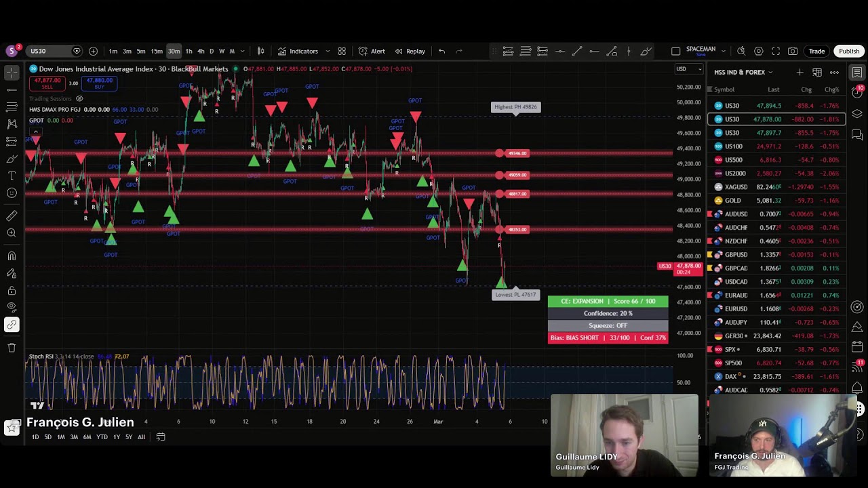Set chart range to All
Image resolution: width=868 pixels, height=488 pixels.
tap(141, 437)
